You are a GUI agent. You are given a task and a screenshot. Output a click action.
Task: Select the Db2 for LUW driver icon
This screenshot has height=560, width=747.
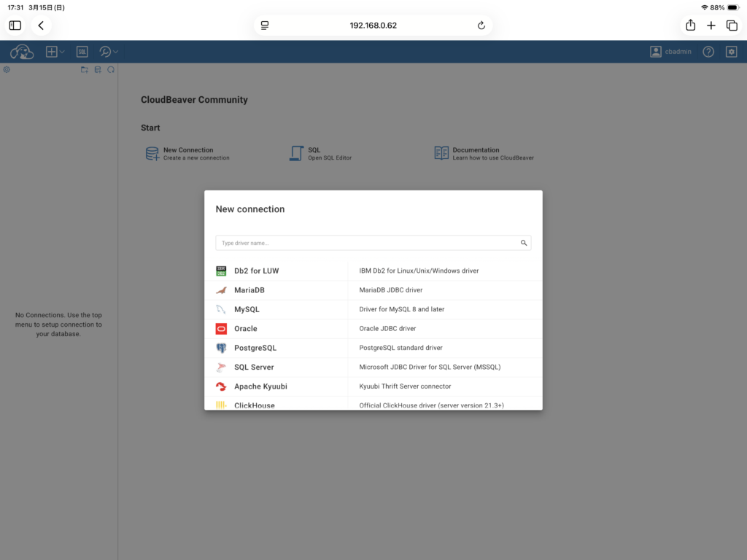[x=221, y=271]
